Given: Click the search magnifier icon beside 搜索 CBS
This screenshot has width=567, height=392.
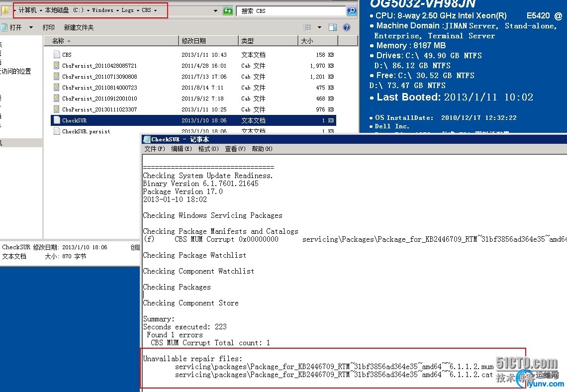Looking at the screenshot, I should point(352,11).
